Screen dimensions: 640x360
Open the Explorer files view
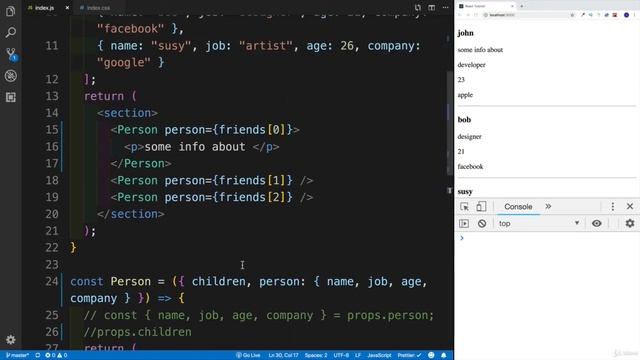pos(11,11)
